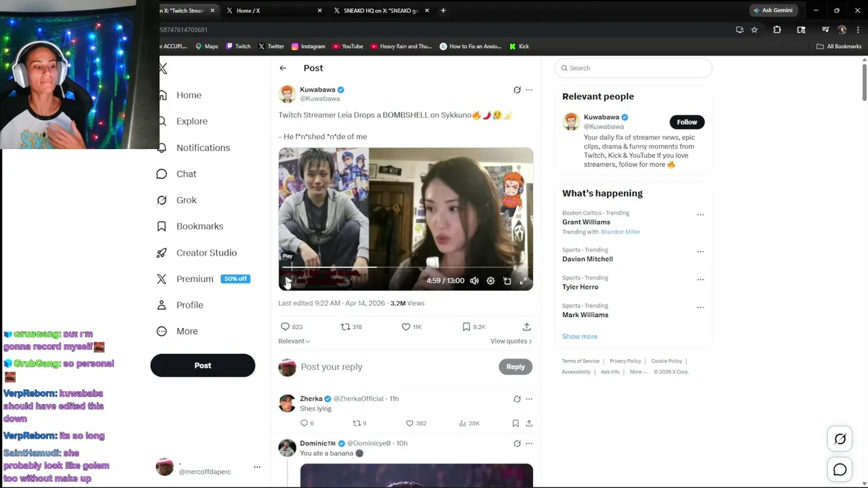Open the More menu in the sidebar
Image resolution: width=868 pixels, height=488 pixels.
point(186,331)
